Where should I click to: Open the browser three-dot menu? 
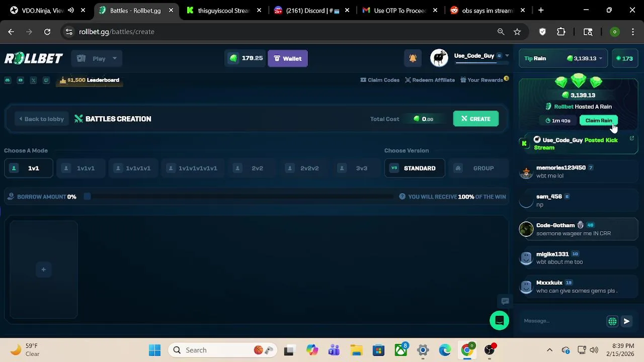pos(632,32)
